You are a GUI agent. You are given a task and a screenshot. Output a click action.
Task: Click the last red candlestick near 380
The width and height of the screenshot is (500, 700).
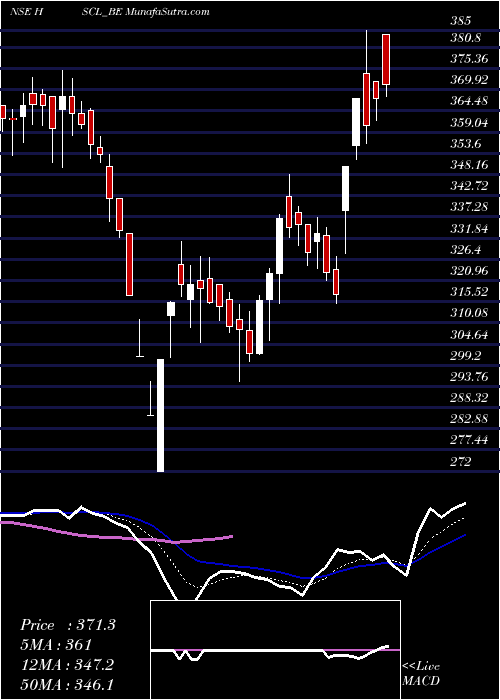tap(386, 59)
